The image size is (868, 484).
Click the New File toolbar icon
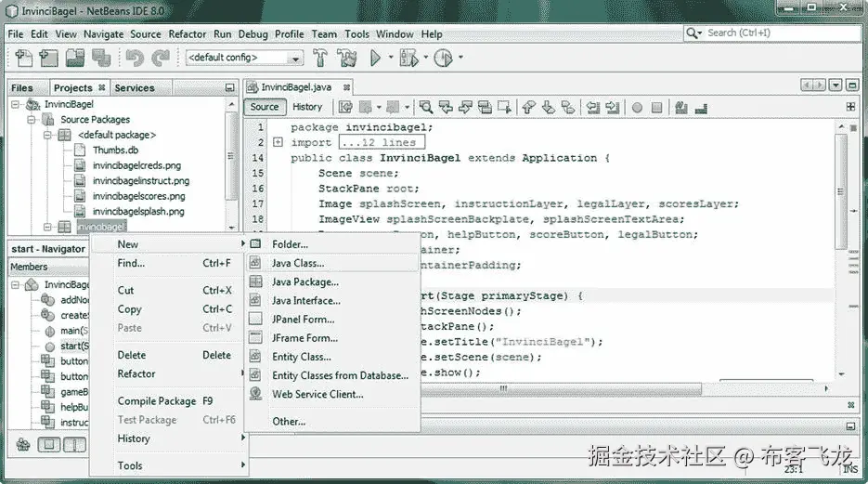click(x=24, y=58)
